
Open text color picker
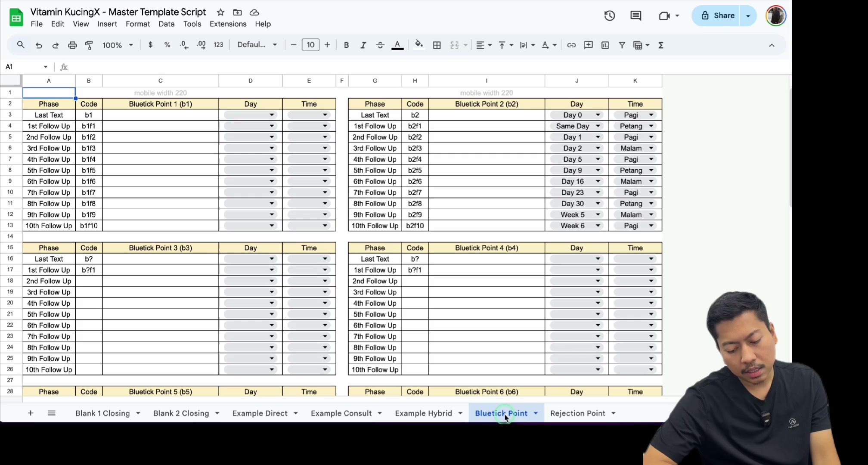(397, 45)
